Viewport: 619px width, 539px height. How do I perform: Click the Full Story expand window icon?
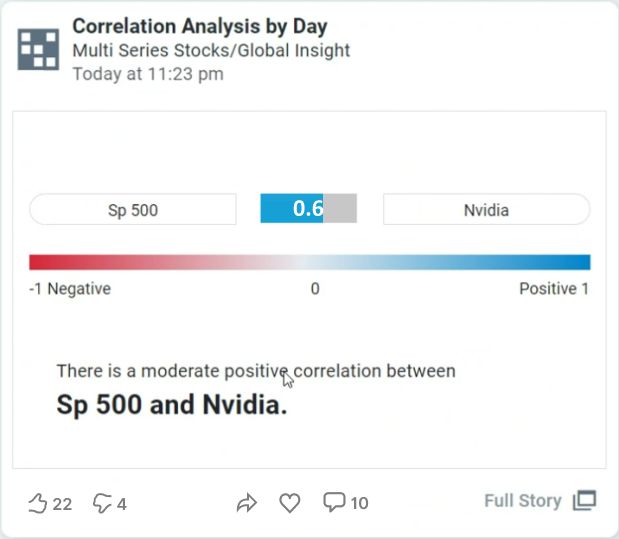pyautogui.click(x=584, y=501)
